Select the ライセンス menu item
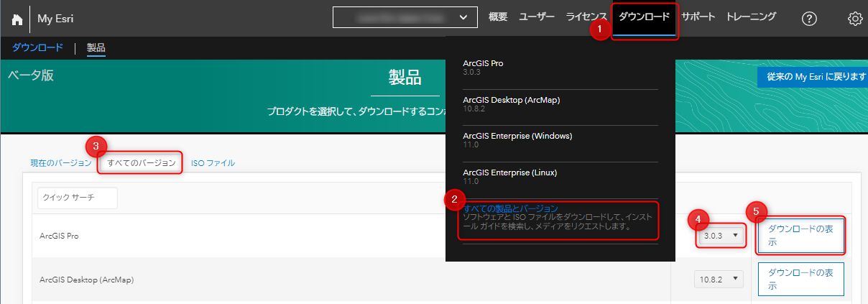868x304 pixels. point(586,17)
